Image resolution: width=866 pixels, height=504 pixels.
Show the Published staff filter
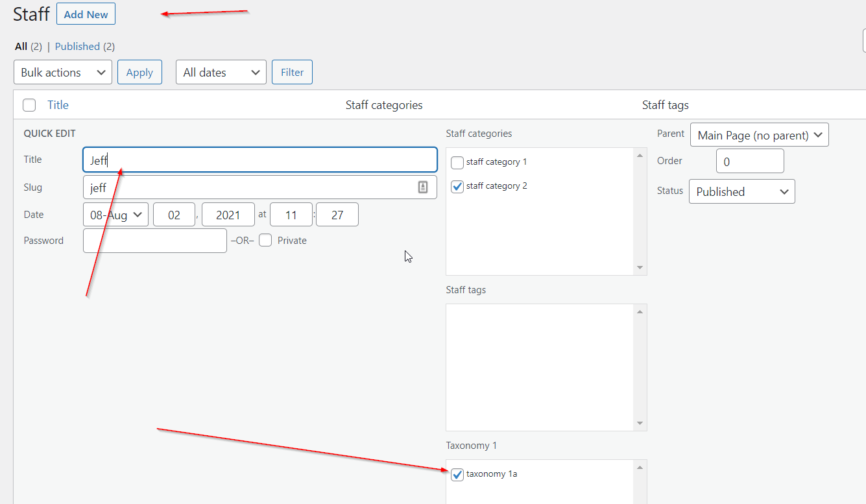pyautogui.click(x=77, y=47)
